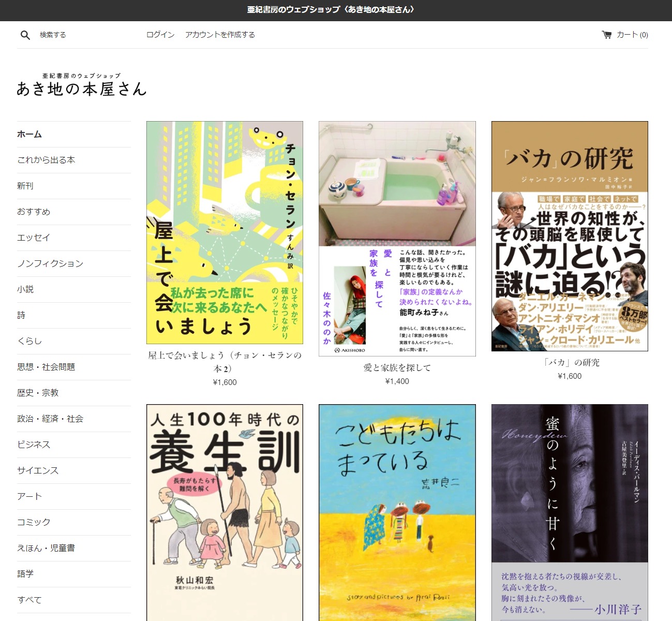
Task: Open the エッセイ category
Action: click(34, 238)
